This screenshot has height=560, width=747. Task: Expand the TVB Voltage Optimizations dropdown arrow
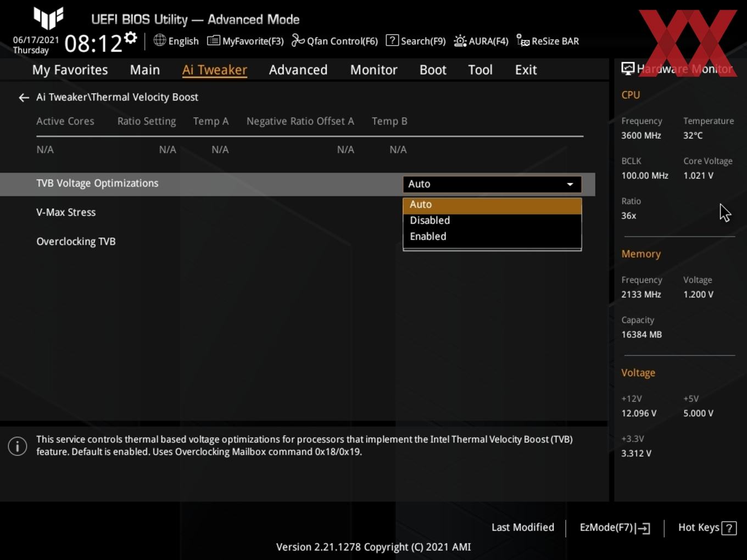click(570, 184)
